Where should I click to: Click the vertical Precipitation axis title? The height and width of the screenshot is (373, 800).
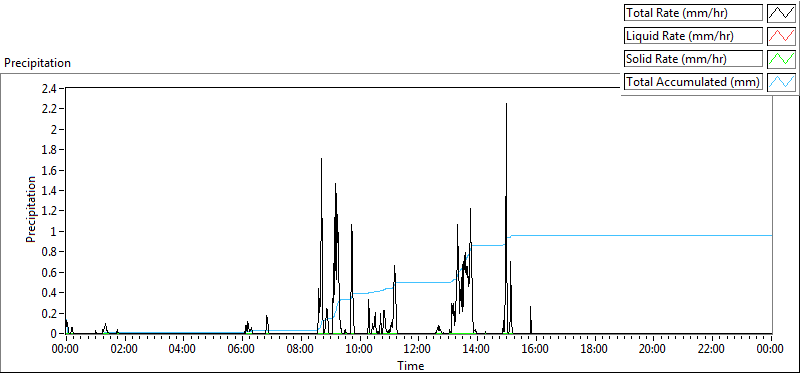31,209
